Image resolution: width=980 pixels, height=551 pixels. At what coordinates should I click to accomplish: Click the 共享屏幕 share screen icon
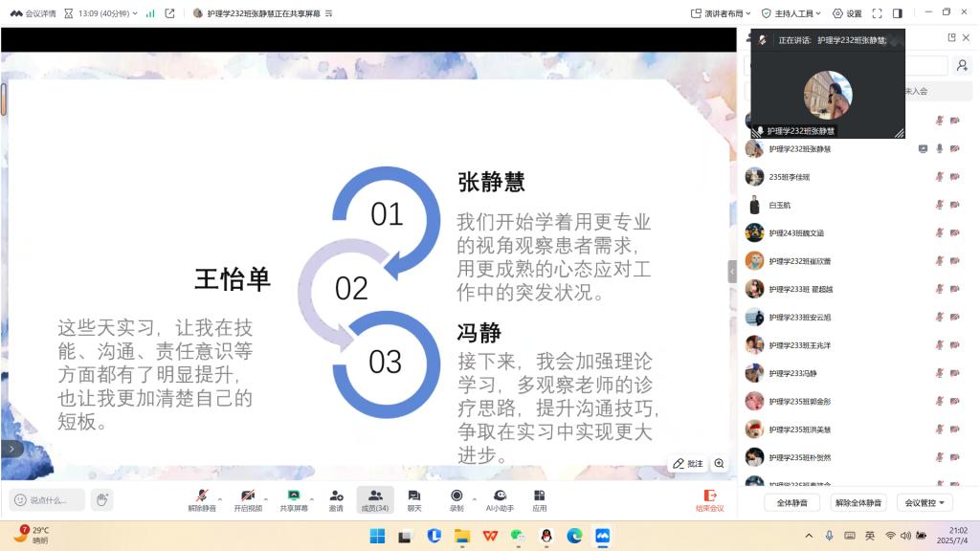294,498
